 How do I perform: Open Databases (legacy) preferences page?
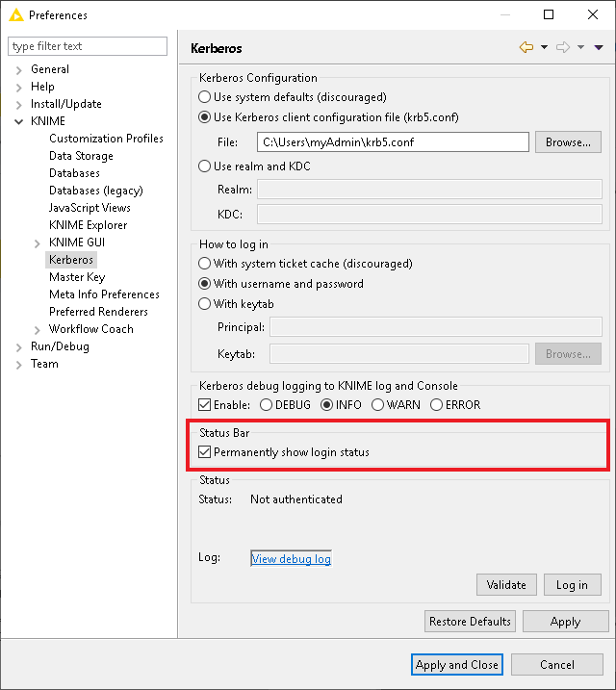[96, 191]
